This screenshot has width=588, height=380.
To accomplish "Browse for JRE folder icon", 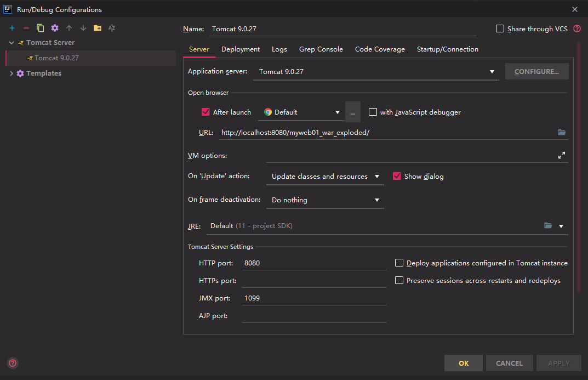I will [x=548, y=225].
